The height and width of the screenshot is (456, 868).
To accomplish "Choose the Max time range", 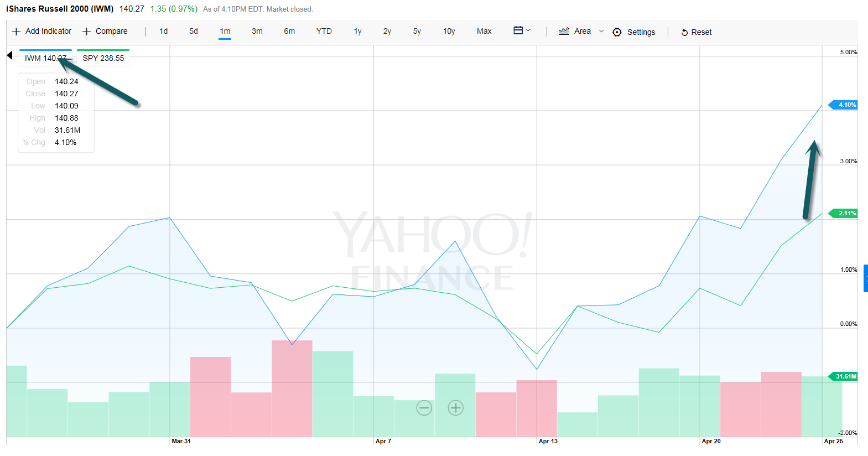I will (x=484, y=32).
